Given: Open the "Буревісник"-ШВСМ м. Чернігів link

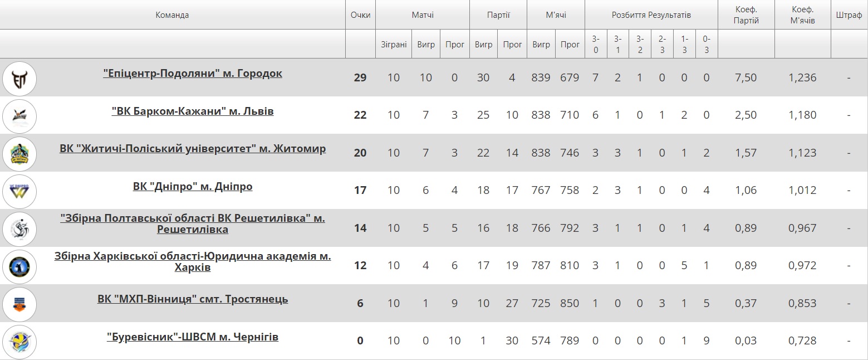Looking at the screenshot, I should click(193, 337).
